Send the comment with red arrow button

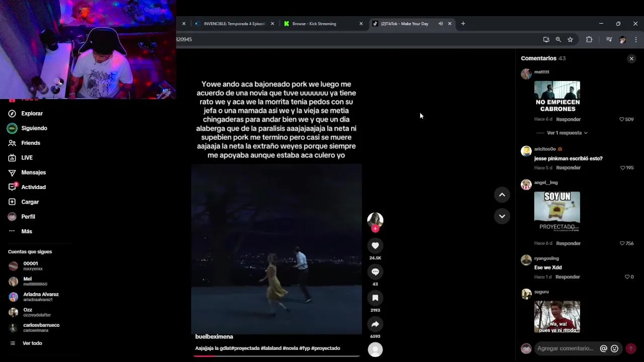point(630,348)
